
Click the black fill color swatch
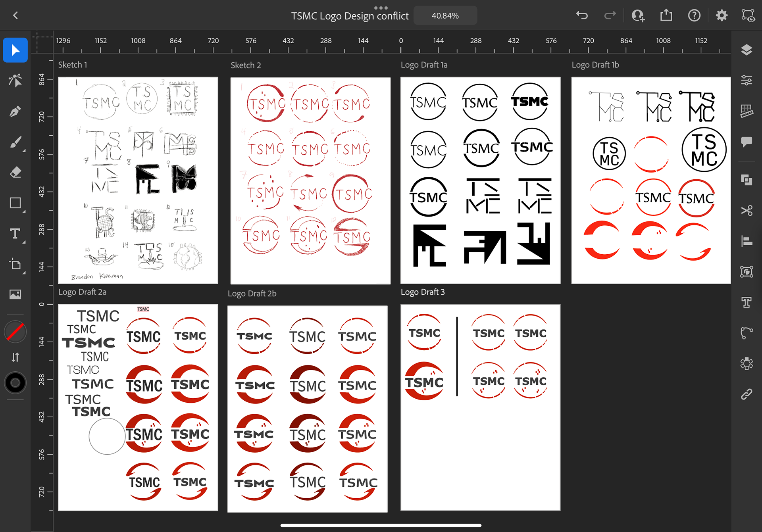click(15, 383)
